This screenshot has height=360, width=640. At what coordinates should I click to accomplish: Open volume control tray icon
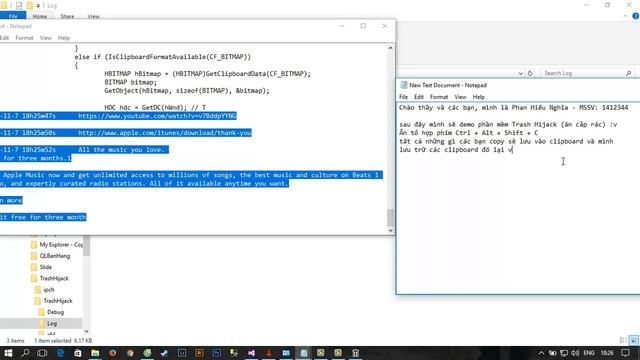point(575,353)
